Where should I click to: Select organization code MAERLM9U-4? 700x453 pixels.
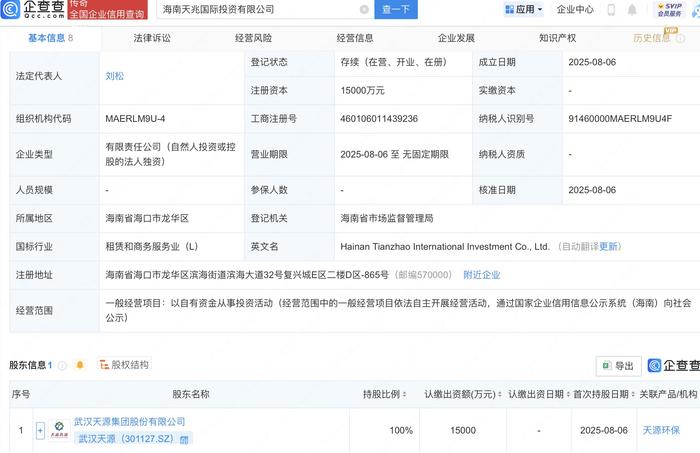pos(135,119)
